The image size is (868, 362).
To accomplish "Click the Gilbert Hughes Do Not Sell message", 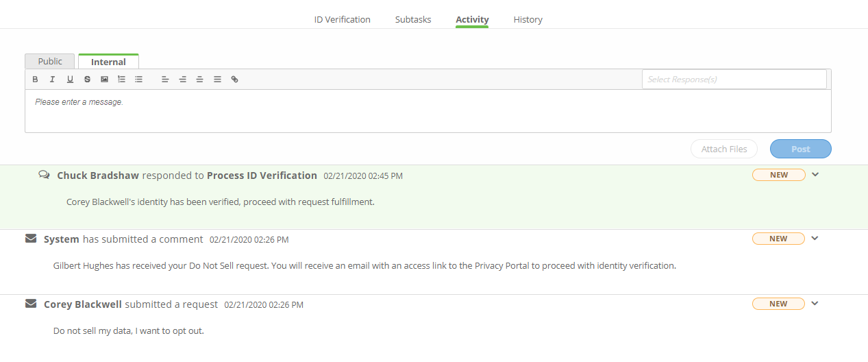I will 364,265.
